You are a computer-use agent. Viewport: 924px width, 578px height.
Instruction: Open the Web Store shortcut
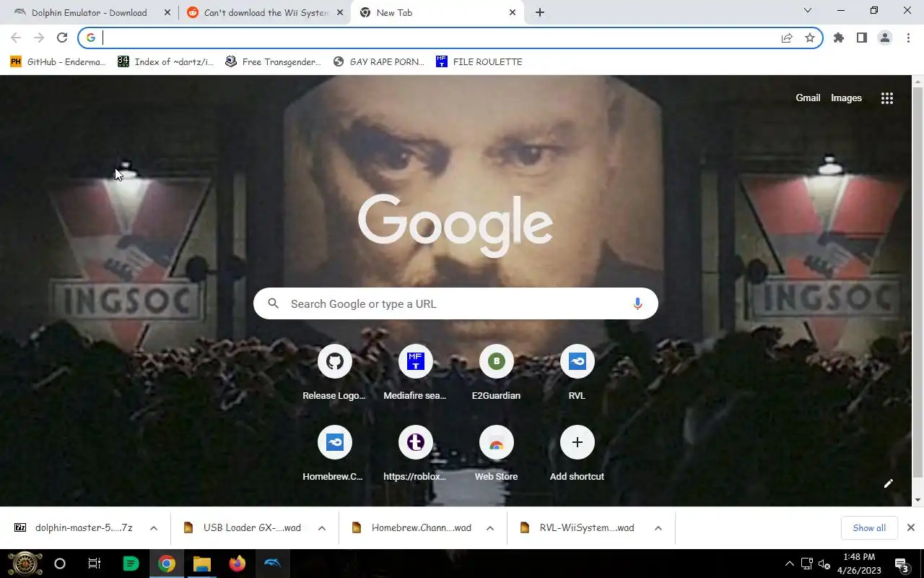496,454
